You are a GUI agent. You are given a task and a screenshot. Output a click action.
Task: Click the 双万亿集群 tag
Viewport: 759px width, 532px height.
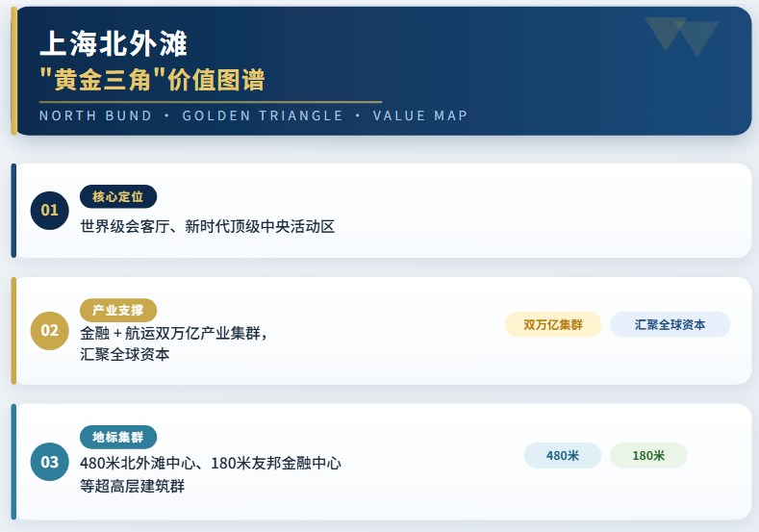(x=553, y=324)
